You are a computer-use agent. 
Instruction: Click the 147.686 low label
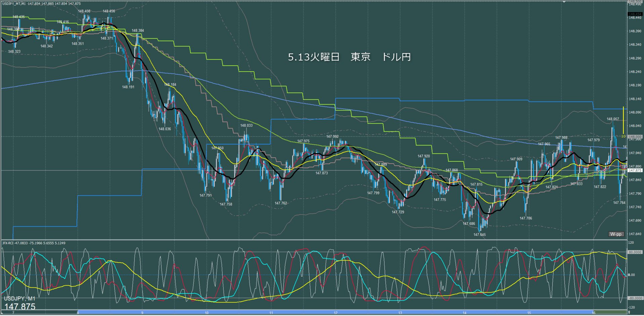(x=469, y=224)
